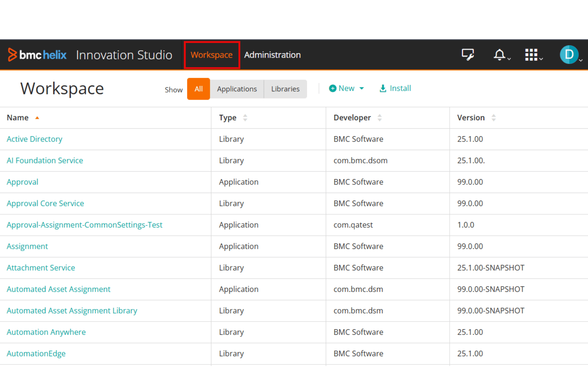Viewport: 588px width, 392px height.
Task: Click the Install download icon
Action: tap(383, 88)
